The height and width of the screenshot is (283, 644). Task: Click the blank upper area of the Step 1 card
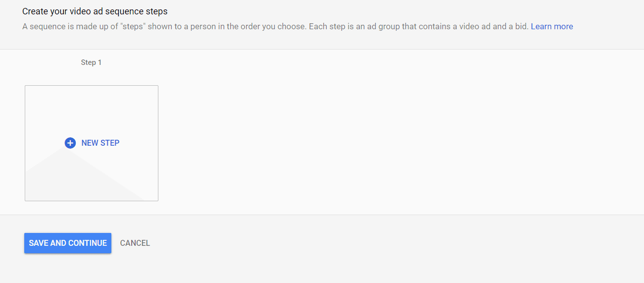(92, 107)
